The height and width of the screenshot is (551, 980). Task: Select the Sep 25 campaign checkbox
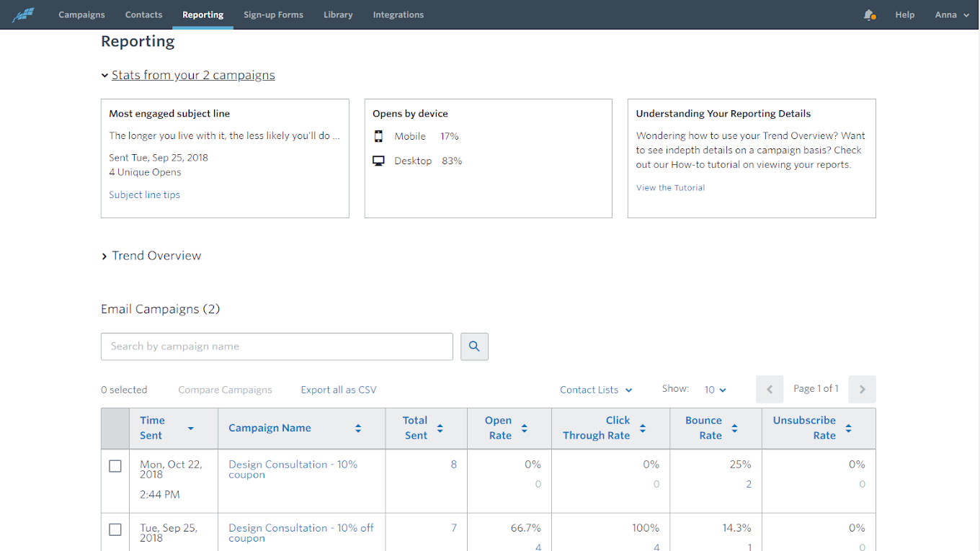point(115,529)
